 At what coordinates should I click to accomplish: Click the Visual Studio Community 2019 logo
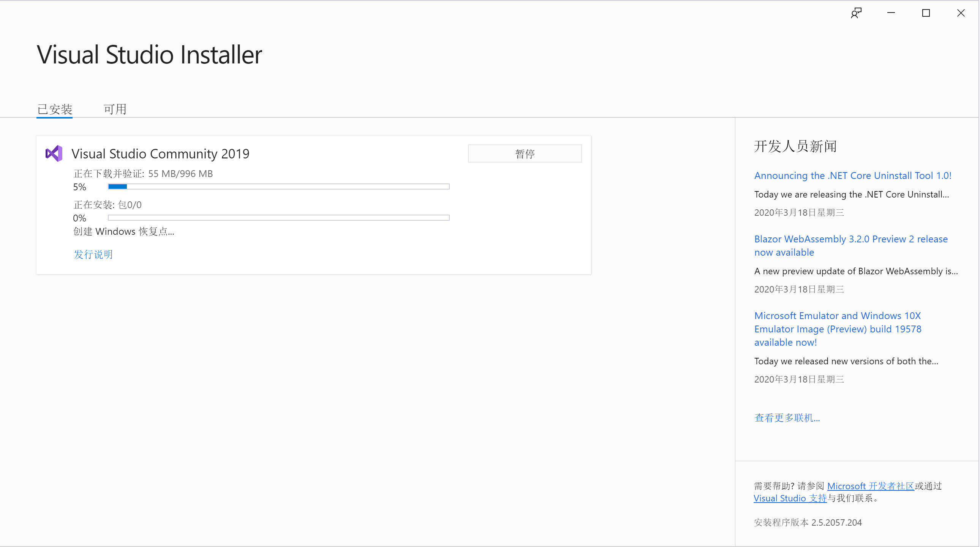54,153
